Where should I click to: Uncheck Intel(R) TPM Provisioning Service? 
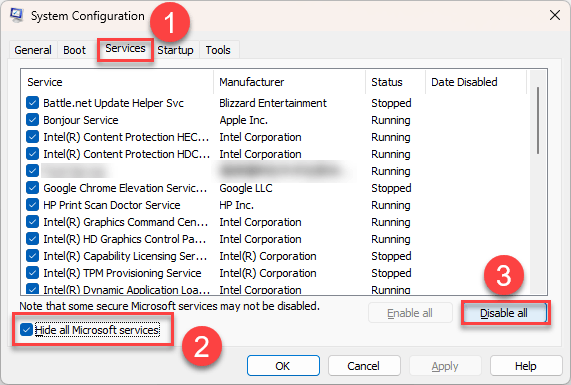tap(32, 273)
